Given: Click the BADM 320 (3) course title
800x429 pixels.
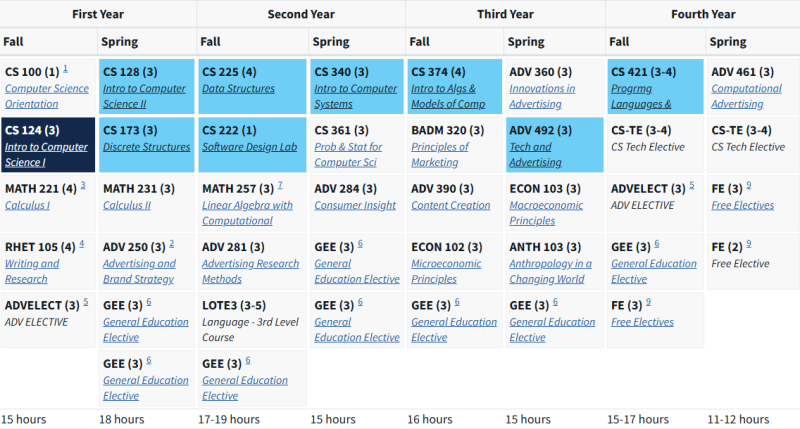Looking at the screenshot, I should [447, 130].
